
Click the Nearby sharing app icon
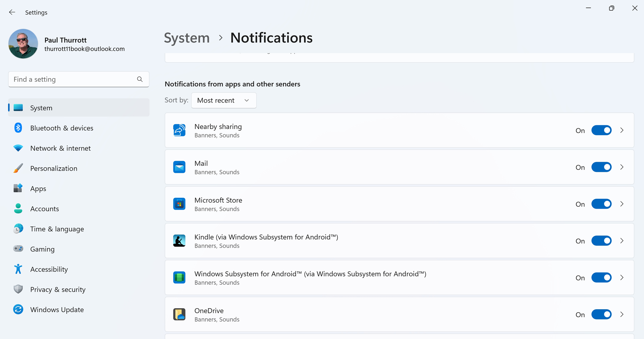click(x=179, y=130)
